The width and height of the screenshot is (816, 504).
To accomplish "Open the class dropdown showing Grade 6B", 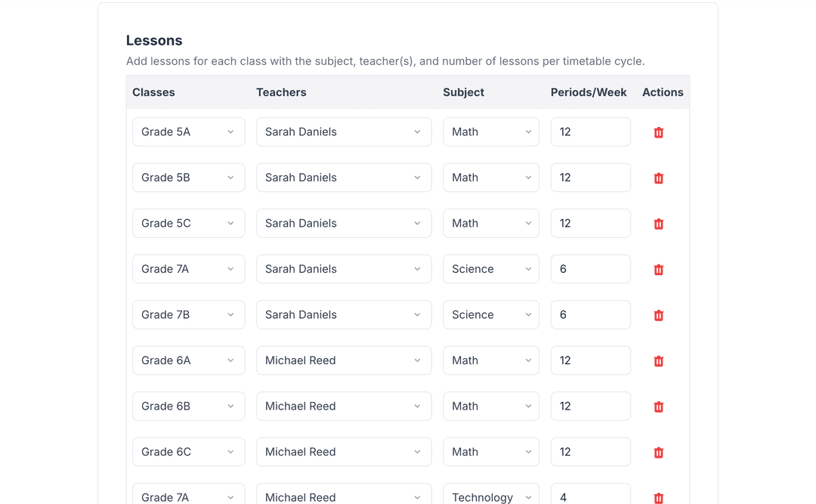I will (x=188, y=406).
